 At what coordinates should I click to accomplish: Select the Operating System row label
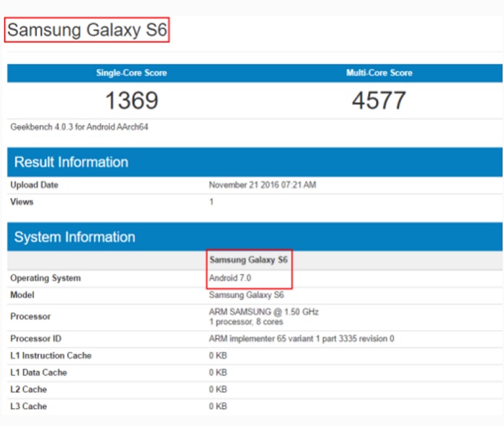coord(45,278)
